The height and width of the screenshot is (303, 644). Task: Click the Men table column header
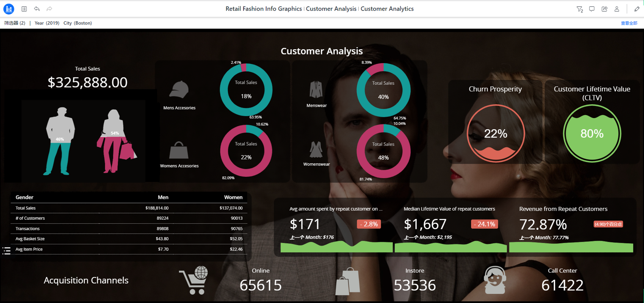coord(163,197)
